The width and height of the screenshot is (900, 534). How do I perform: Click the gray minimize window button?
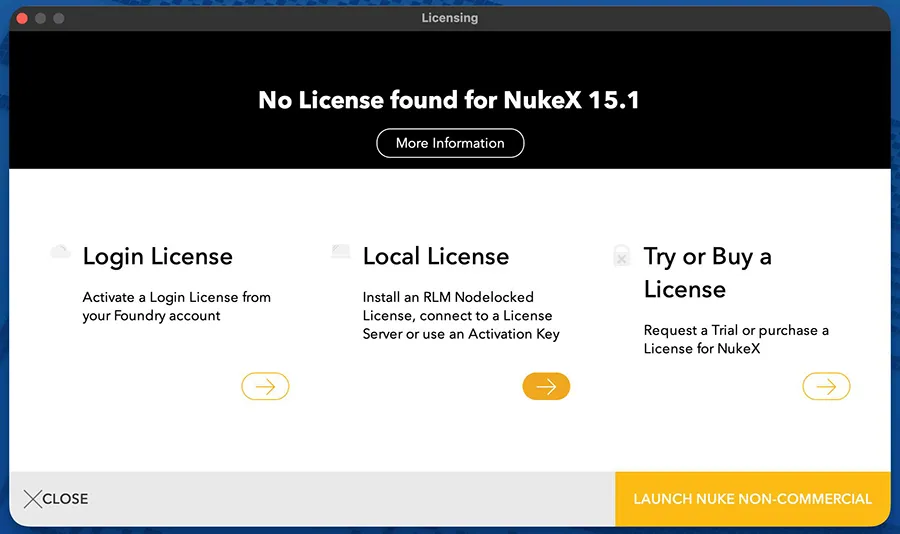[41, 18]
